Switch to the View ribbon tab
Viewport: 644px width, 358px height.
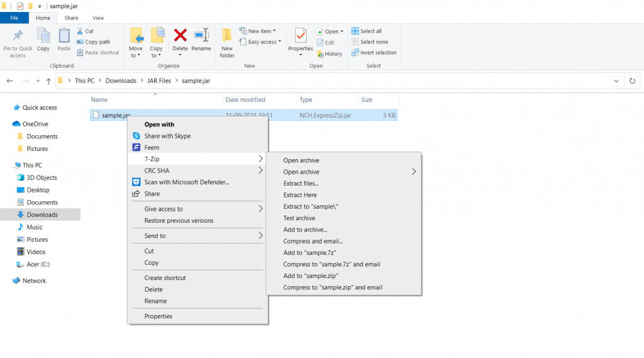point(98,18)
